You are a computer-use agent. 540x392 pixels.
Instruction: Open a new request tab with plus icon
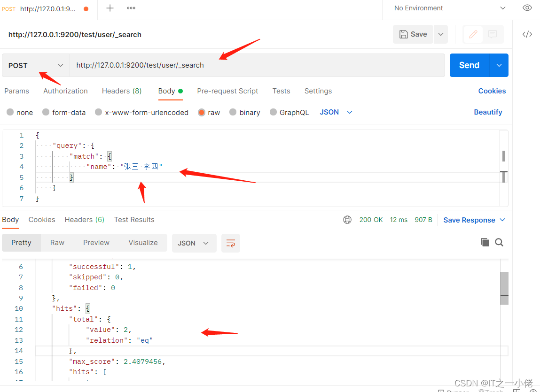[110, 8]
